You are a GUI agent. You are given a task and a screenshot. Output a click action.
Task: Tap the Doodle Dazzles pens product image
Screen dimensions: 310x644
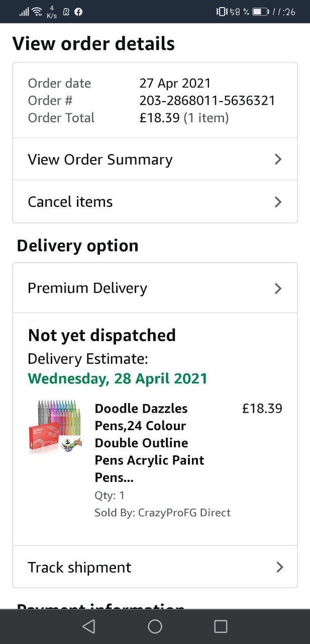[55, 427]
